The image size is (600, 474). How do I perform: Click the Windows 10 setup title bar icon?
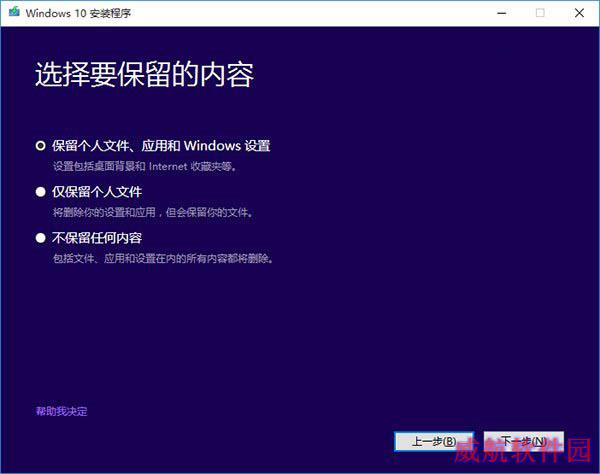pyautogui.click(x=14, y=12)
